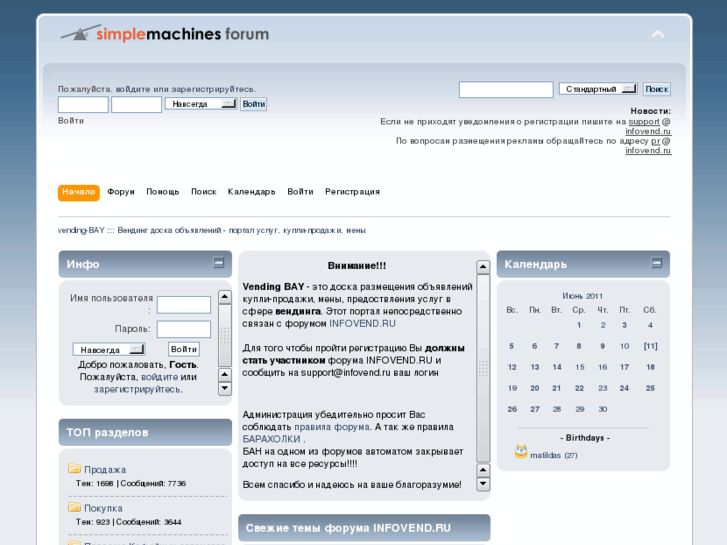The height and width of the screenshot is (545, 727).
Task: Focus the header search text box
Action: pos(506,89)
